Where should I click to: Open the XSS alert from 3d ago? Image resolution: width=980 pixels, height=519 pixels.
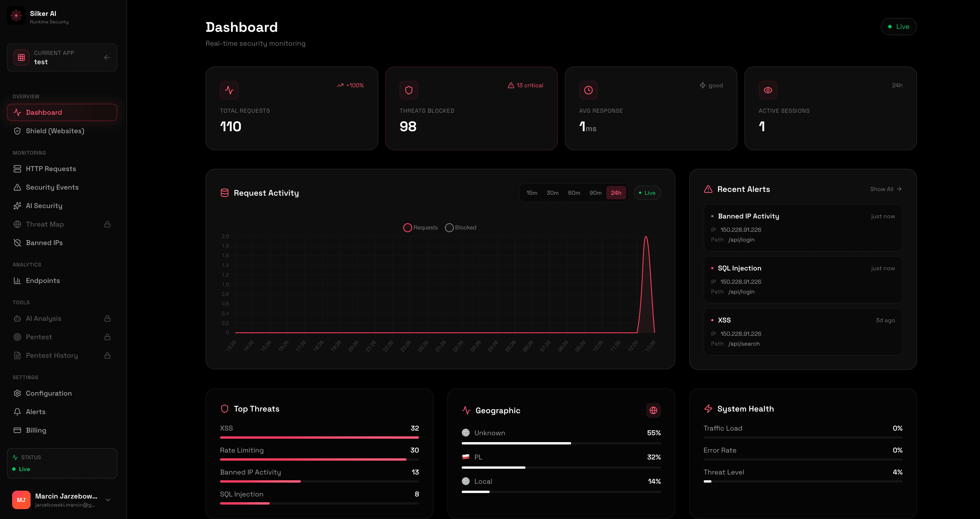[x=803, y=332]
